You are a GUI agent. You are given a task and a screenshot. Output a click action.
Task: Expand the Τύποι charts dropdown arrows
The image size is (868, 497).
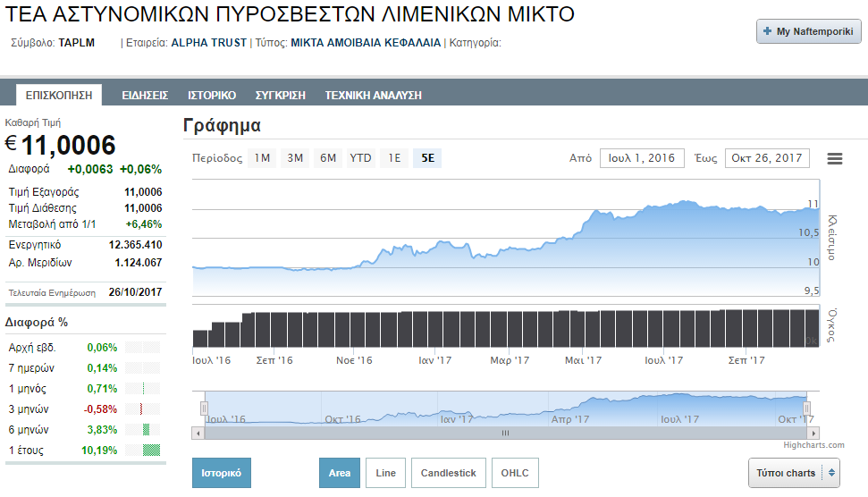coord(831,473)
